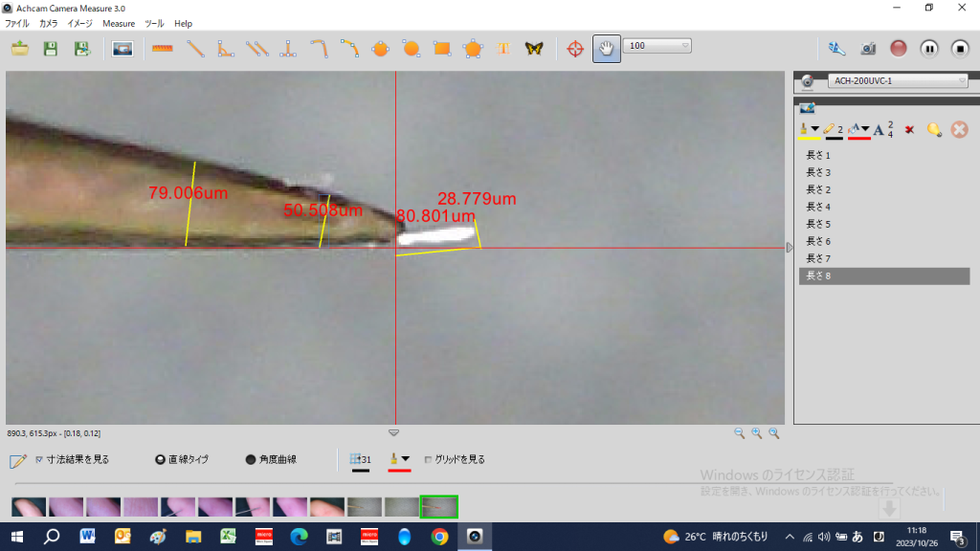This screenshot has height=551, width=980.
Task: Activate the crosshair target icon
Action: (x=575, y=48)
